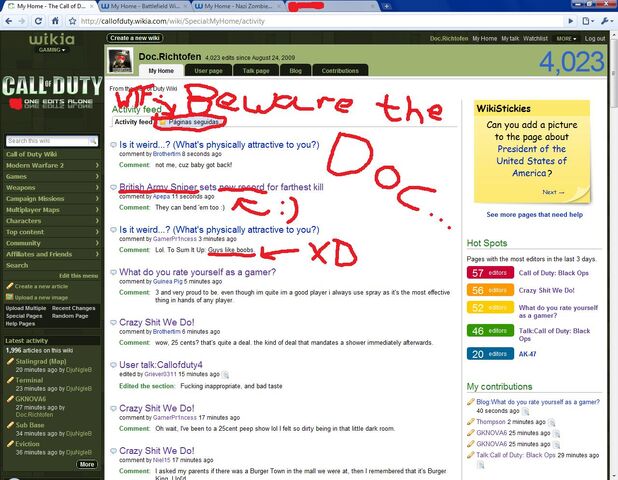Reload the page with refresh icon
Viewport: 618px width, 480px height.
click(38, 21)
